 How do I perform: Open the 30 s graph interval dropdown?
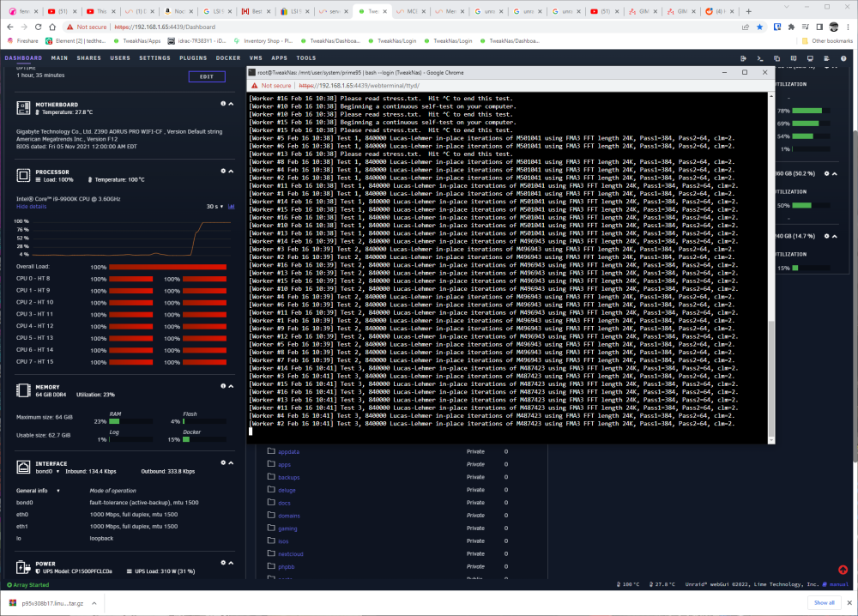coord(214,206)
